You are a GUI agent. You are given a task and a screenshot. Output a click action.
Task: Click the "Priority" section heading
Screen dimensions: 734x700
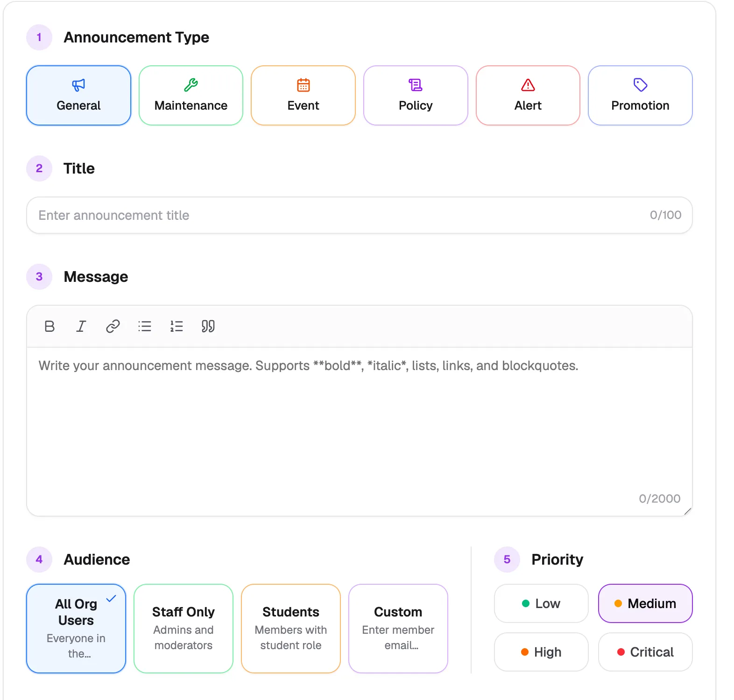point(558,560)
